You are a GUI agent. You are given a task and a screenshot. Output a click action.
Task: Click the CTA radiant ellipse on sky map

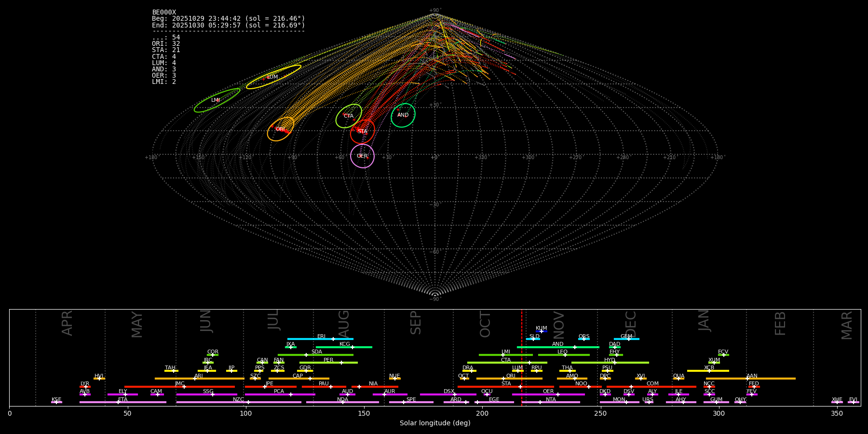click(x=349, y=116)
